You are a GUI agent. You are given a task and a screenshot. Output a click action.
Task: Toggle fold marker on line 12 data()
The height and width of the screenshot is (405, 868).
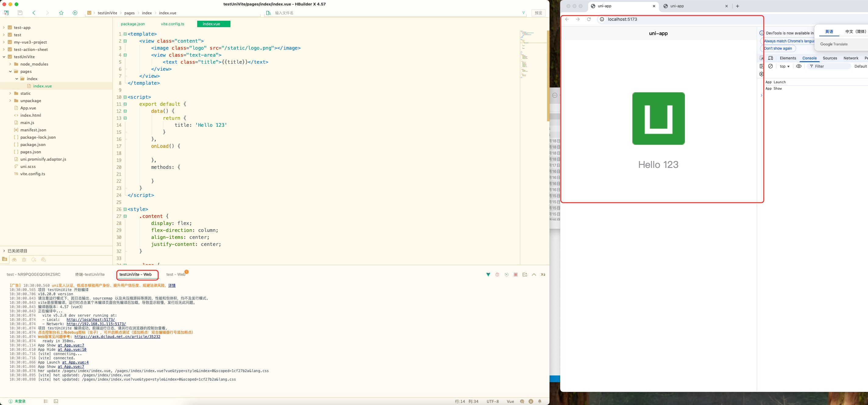pos(125,111)
